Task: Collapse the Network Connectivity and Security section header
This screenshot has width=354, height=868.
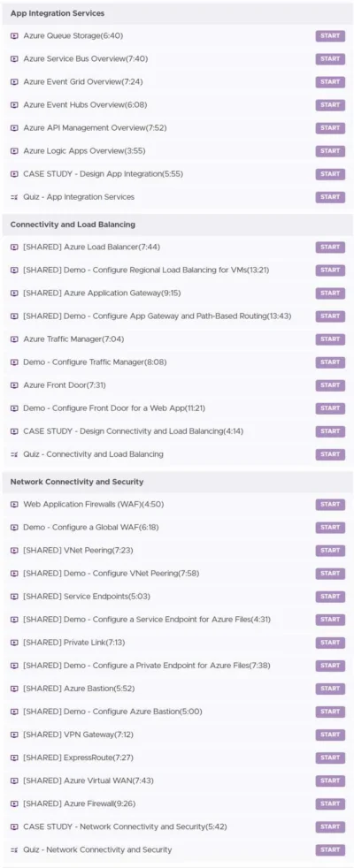Action: coord(177,482)
